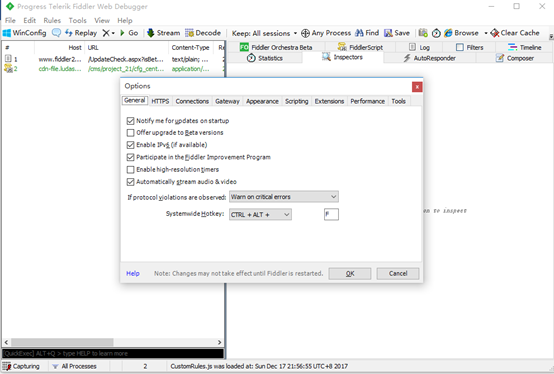Toggle Automatically stream audio & video
This screenshot has height=374, width=554.
tap(130, 182)
